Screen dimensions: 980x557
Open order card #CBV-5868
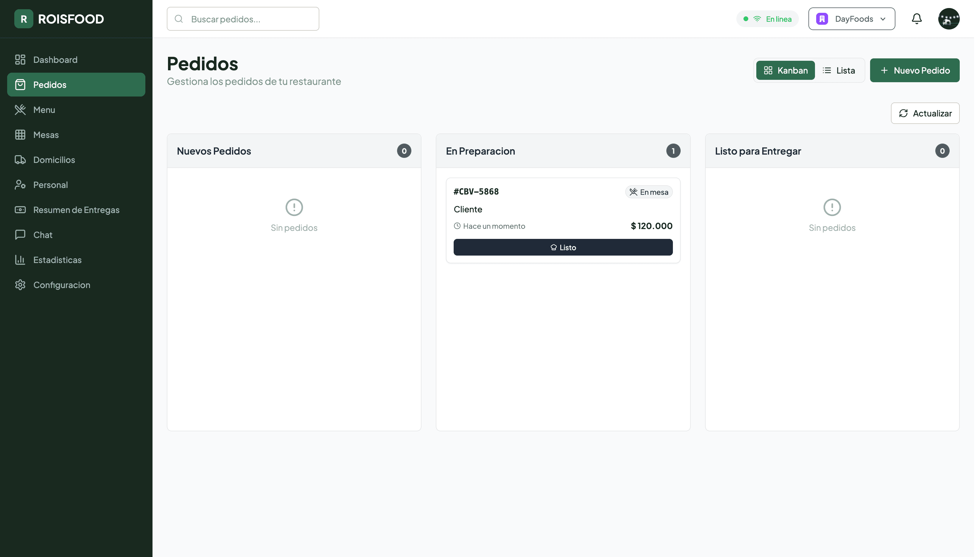(563, 220)
